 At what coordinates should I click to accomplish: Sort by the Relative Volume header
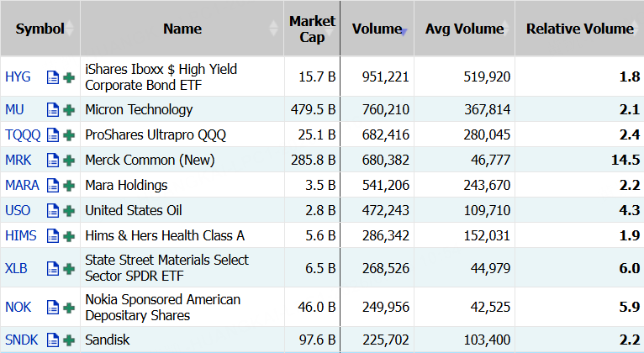(579, 29)
